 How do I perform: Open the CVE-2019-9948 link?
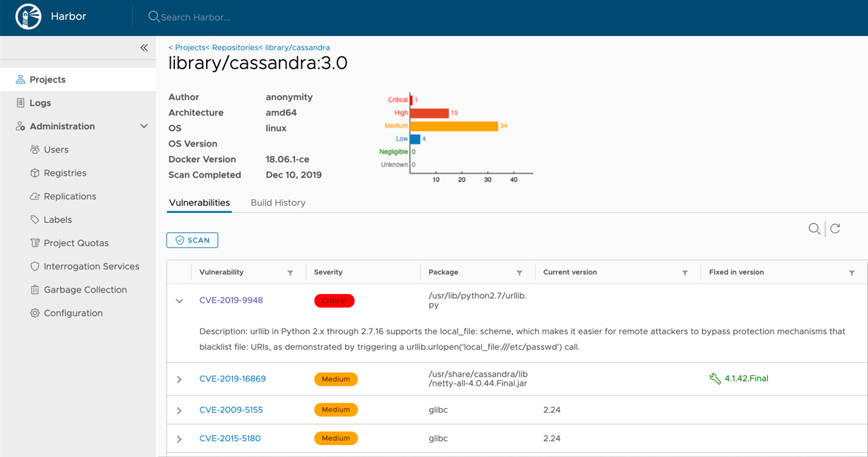tap(231, 300)
